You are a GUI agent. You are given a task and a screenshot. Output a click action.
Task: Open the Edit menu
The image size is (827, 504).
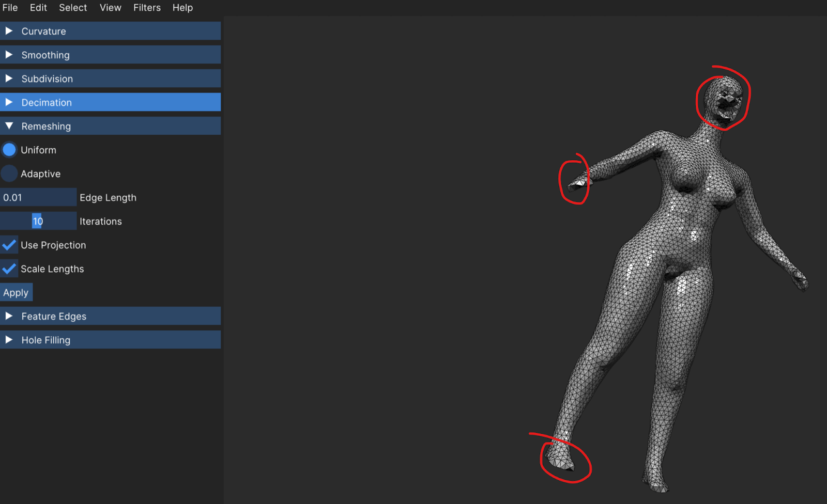38,8
